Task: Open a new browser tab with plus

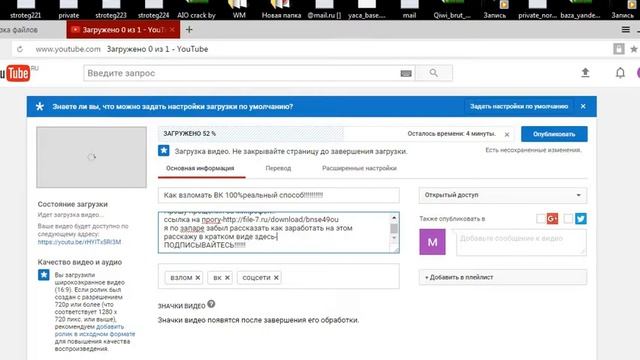Action: click(x=189, y=30)
